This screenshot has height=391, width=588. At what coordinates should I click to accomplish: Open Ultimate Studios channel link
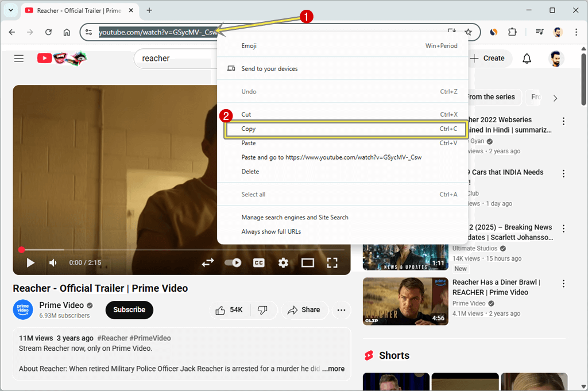475,249
